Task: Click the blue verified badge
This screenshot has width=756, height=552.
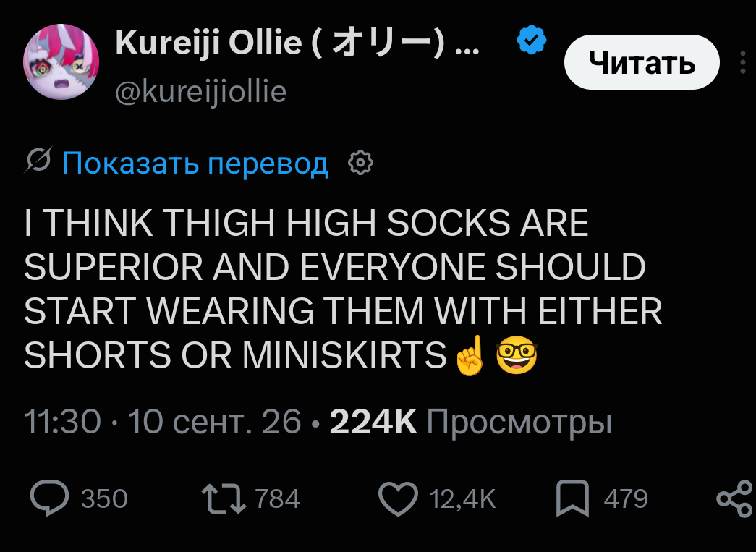Action: tap(531, 40)
